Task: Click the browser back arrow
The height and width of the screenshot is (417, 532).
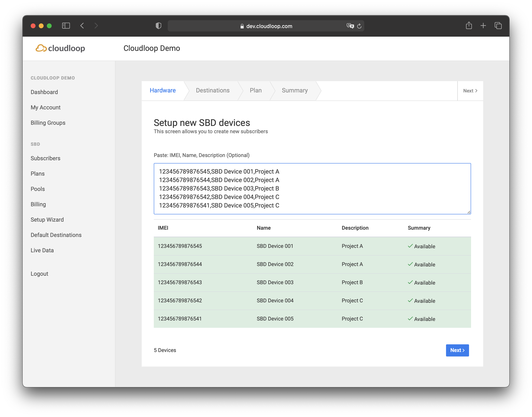Action: click(x=82, y=26)
